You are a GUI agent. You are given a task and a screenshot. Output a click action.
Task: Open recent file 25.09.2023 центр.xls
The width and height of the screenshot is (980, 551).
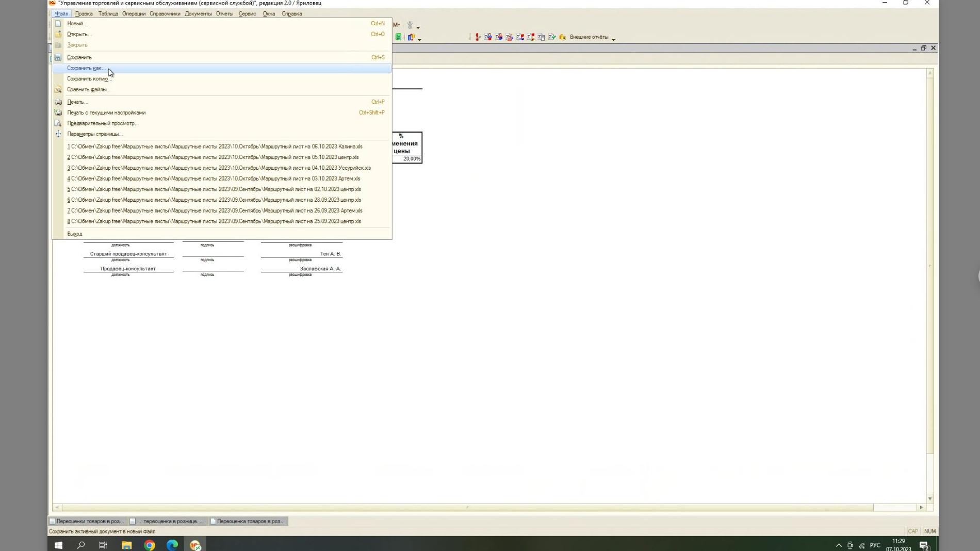[222, 221]
